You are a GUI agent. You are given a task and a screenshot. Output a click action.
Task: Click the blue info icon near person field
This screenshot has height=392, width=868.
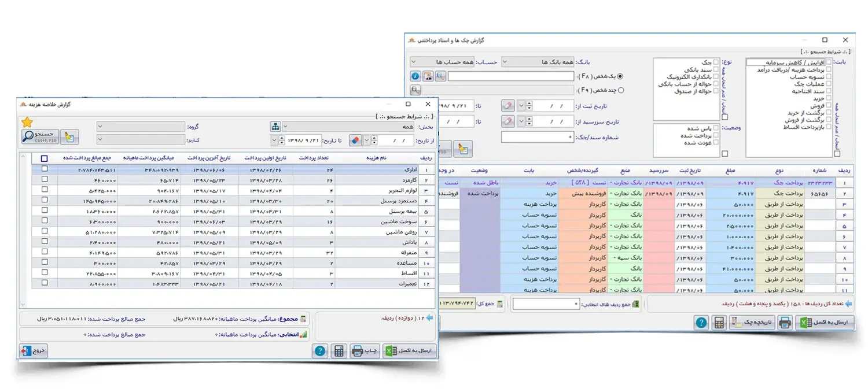pos(415,76)
